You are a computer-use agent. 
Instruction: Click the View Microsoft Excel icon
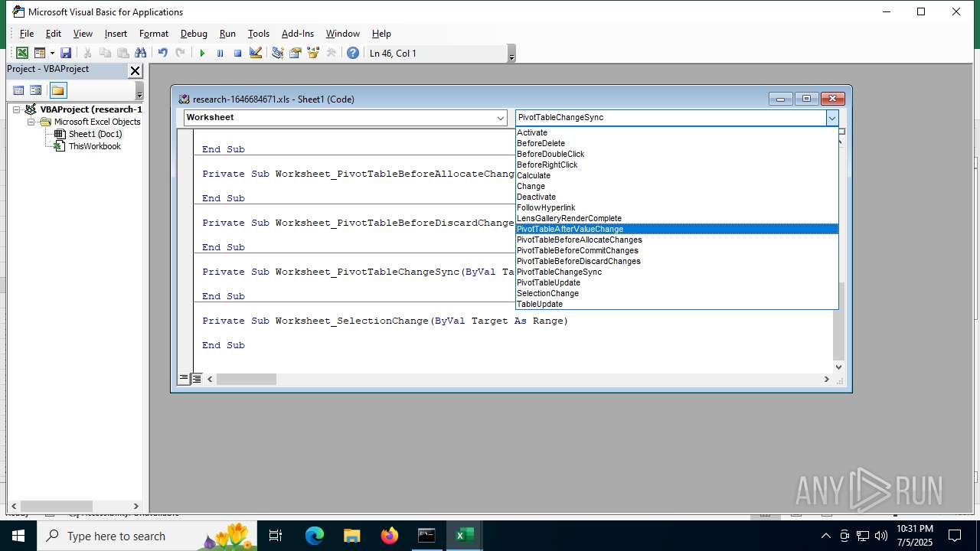click(22, 53)
